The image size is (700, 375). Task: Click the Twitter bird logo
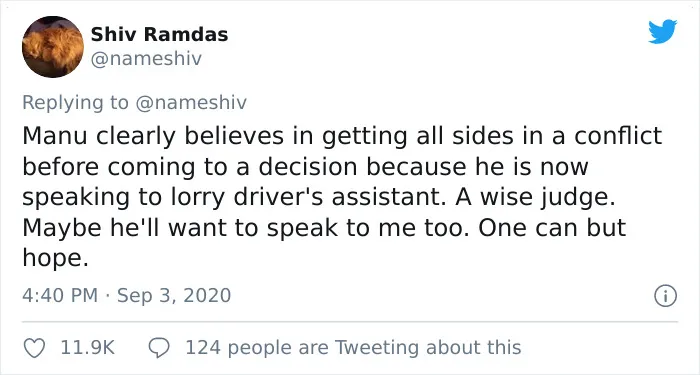click(662, 32)
